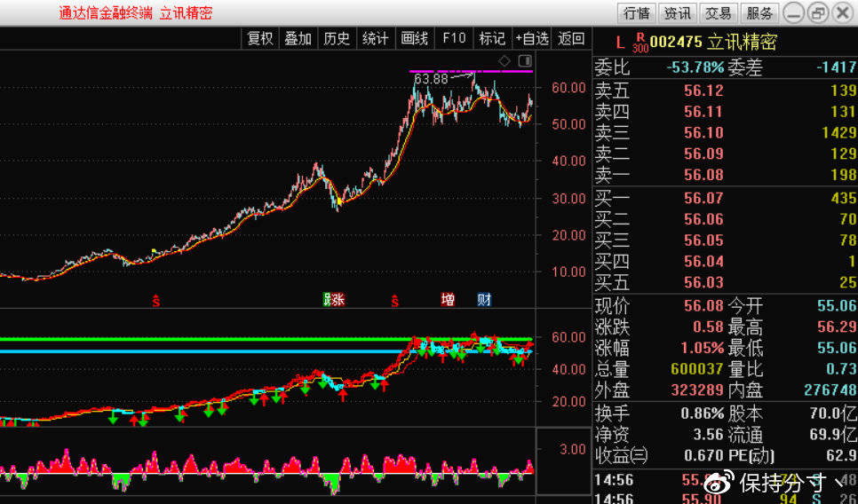Screen dimensions: 858x504
Task: Click the magenta dashed high-price line
Action: pyautogui.click(x=471, y=71)
